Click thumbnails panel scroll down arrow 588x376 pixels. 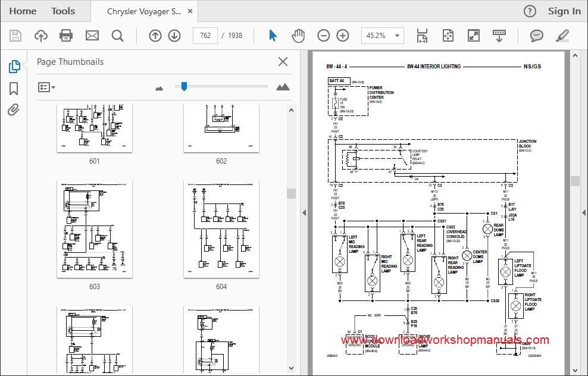point(292,368)
